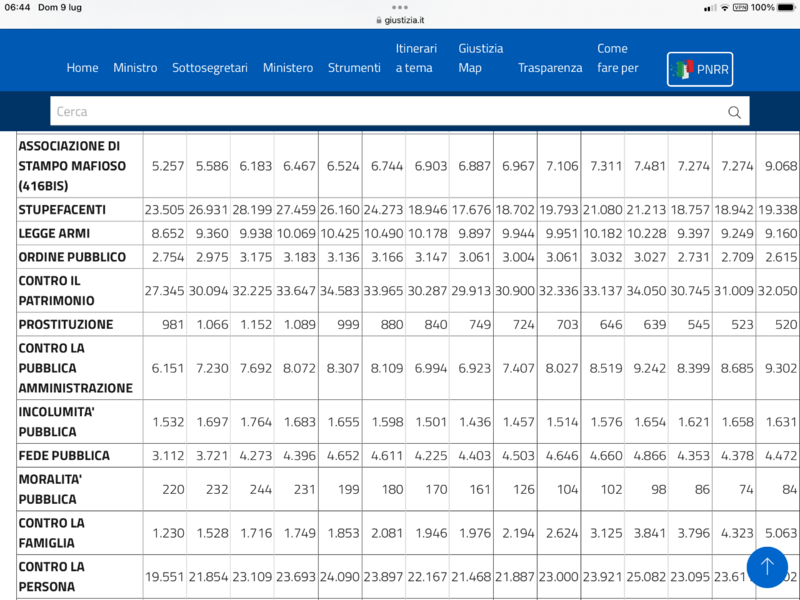Open the Home menu item

point(82,68)
